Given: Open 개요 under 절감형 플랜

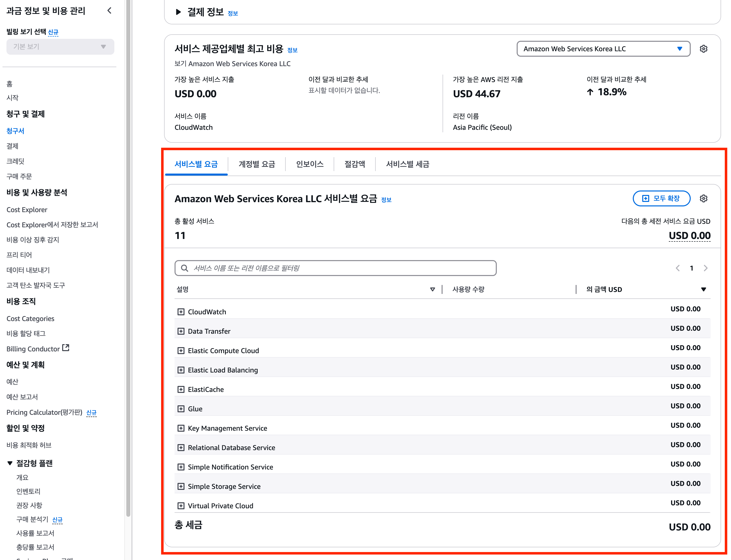Looking at the screenshot, I should point(22,477).
